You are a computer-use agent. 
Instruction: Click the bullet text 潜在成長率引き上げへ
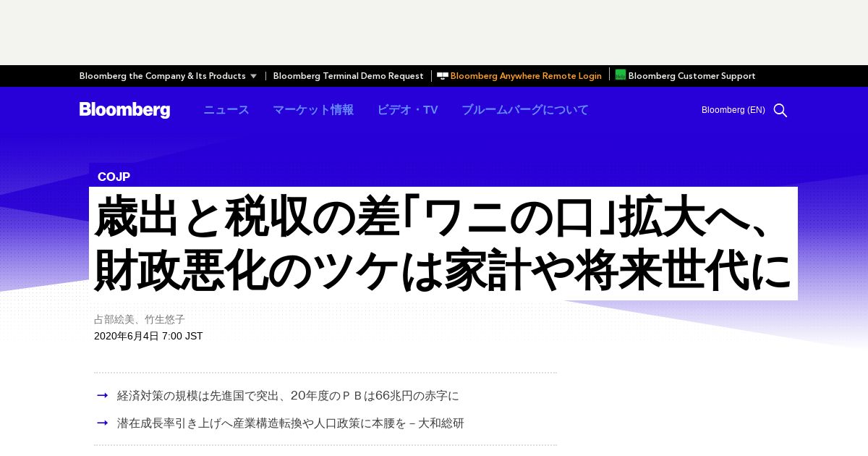(x=291, y=423)
